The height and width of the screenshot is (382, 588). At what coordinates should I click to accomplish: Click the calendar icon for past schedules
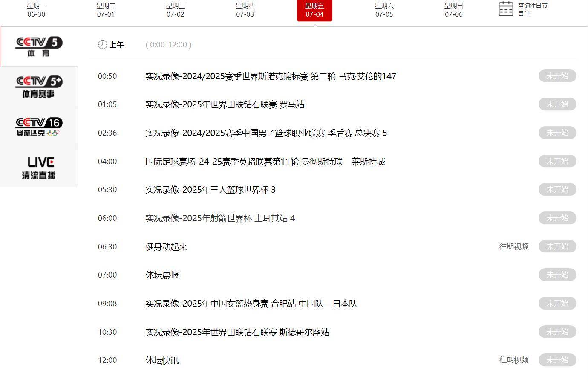[x=506, y=9]
